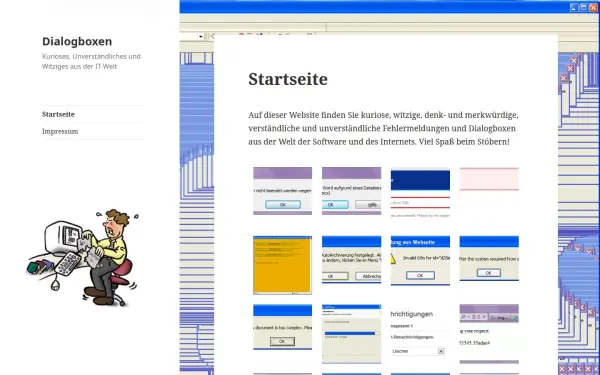The width and height of the screenshot is (600, 375).
Task: Open the orange-yellow window thumbnail
Action: [282, 265]
